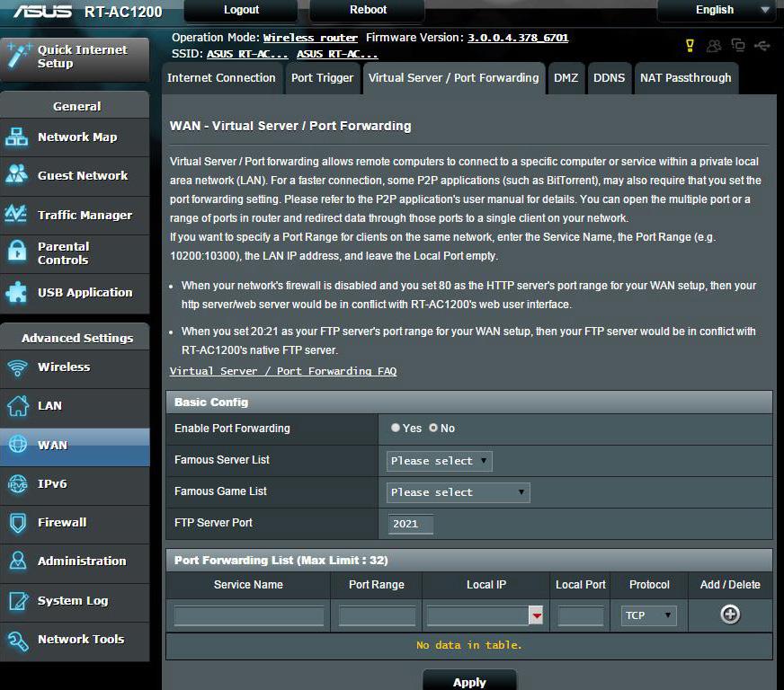Click the Port Range input field

tap(377, 615)
